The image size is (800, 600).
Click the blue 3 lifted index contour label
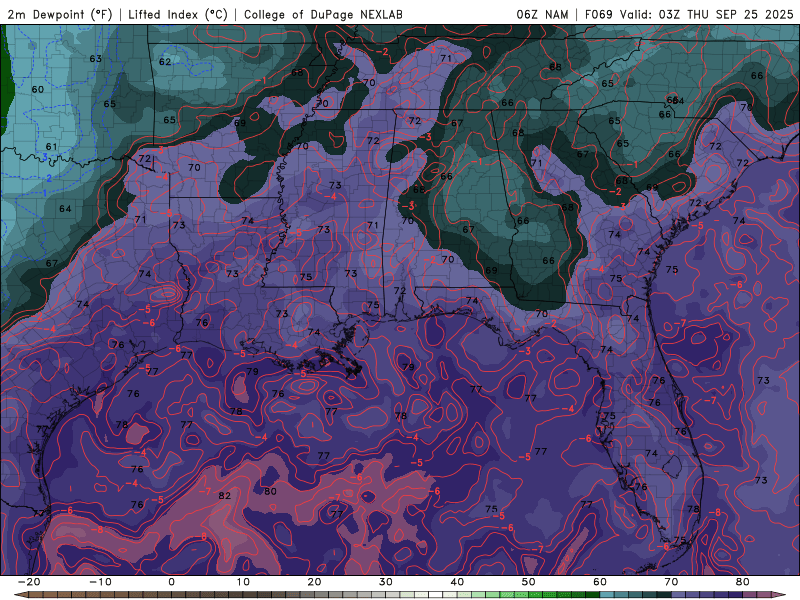pyautogui.click(x=45, y=157)
